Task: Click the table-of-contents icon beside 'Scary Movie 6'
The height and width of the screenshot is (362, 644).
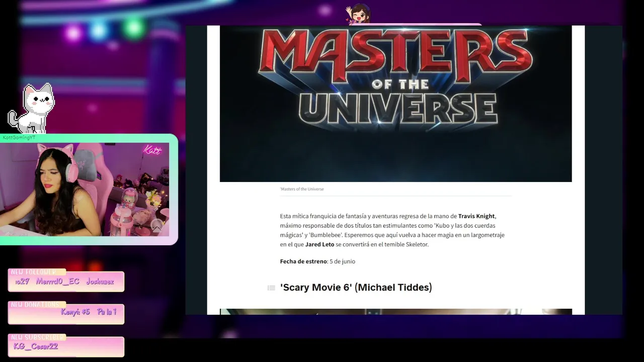Action: (x=271, y=288)
